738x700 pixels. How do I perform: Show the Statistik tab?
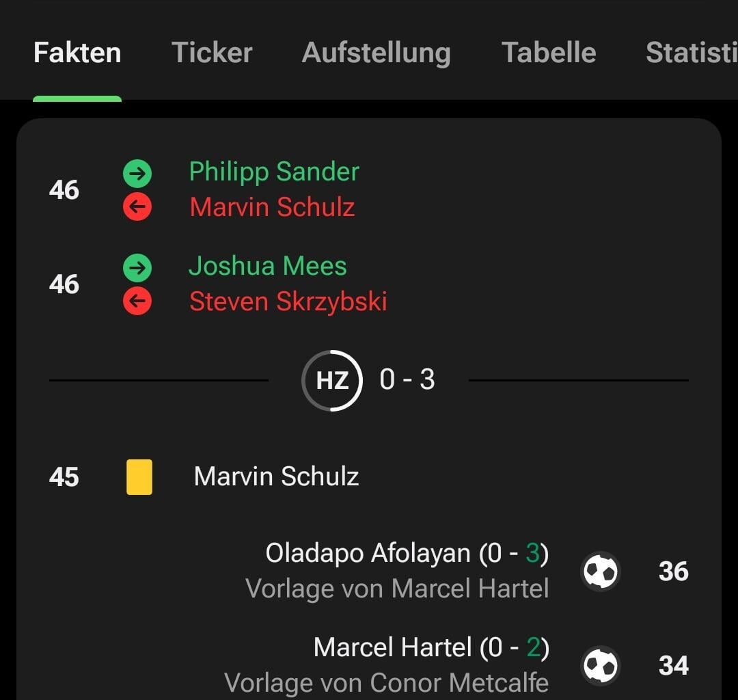tap(690, 53)
